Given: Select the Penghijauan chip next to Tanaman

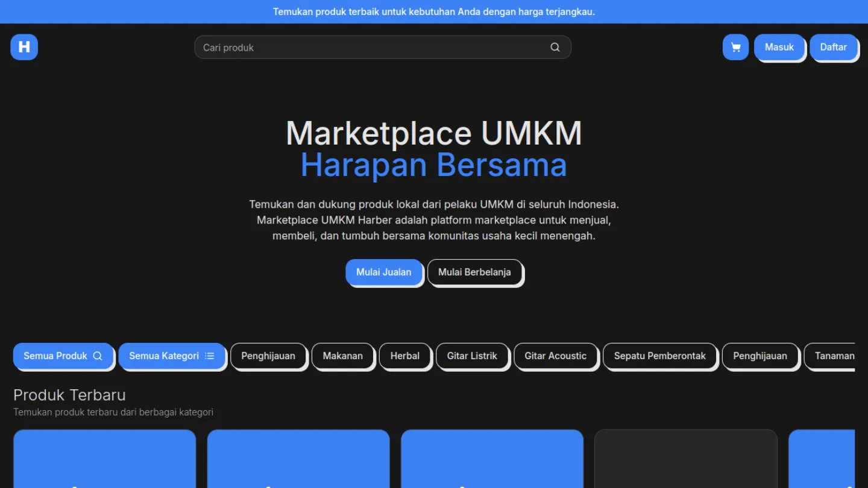Looking at the screenshot, I should (x=760, y=356).
